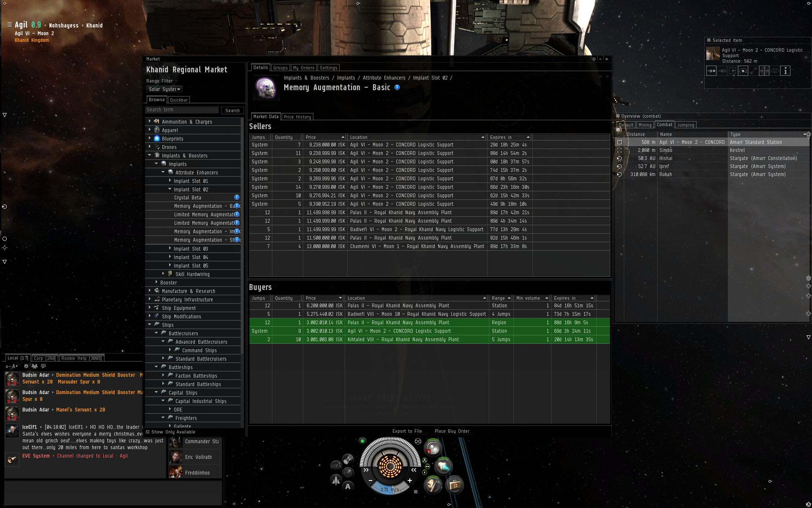This screenshot has height=508, width=812.
Task: Expand the Drones category
Action: pyautogui.click(x=149, y=146)
